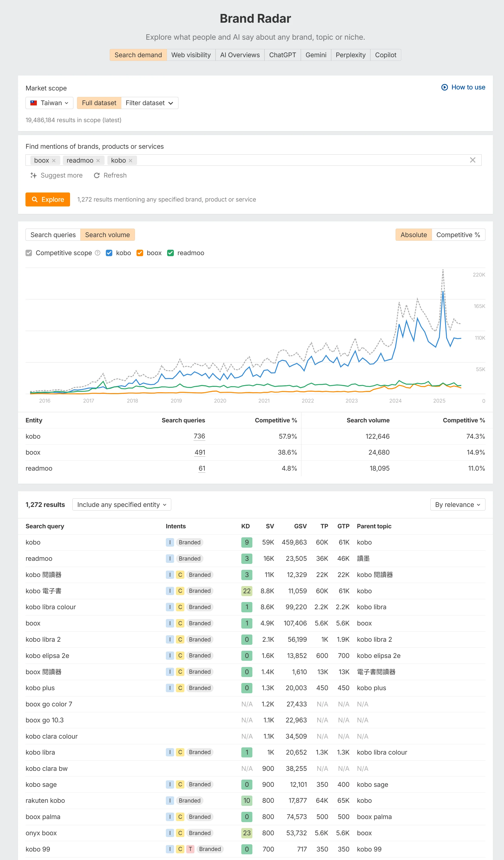Expand the Filter dataset dropdown
Viewport: 504px width, 860px height.
point(149,103)
